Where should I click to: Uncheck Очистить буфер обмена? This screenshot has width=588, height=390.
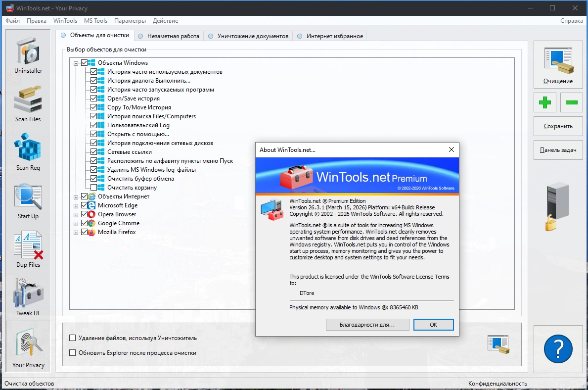(94, 179)
